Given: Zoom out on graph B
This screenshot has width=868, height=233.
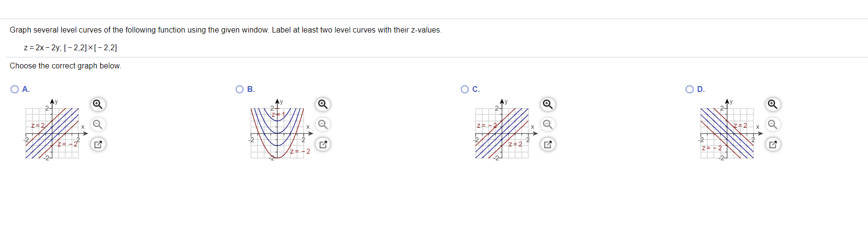Looking at the screenshot, I should 323,124.
